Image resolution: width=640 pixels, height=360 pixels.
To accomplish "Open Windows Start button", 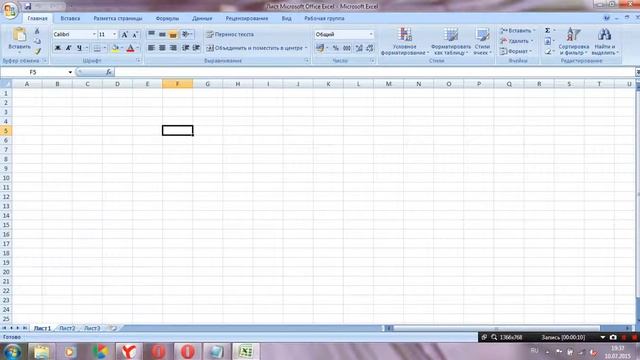I will click(12, 351).
